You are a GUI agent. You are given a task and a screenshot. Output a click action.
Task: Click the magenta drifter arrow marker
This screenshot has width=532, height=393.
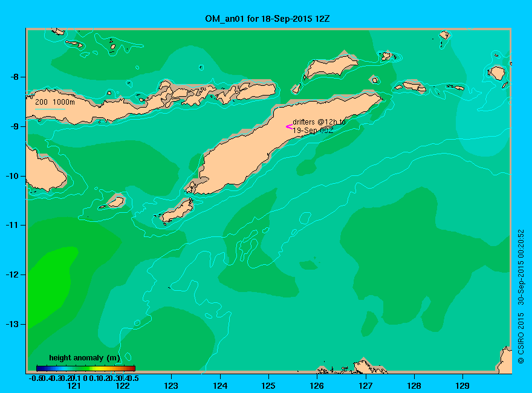tap(289, 126)
